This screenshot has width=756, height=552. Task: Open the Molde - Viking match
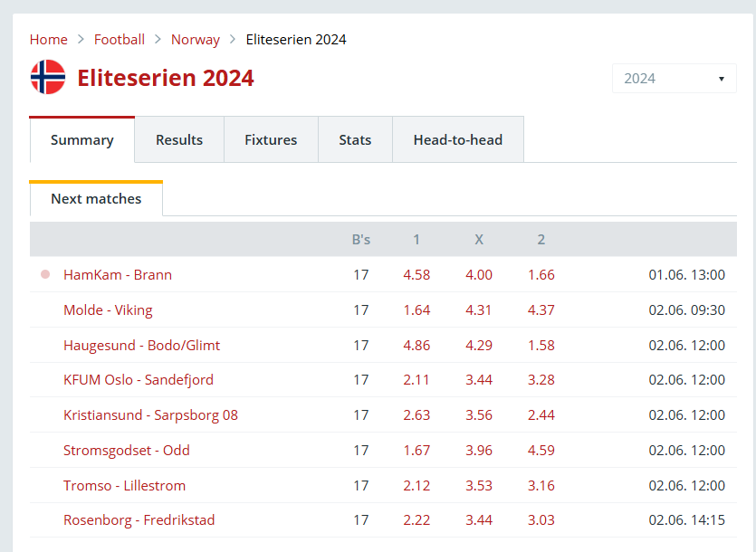108,310
